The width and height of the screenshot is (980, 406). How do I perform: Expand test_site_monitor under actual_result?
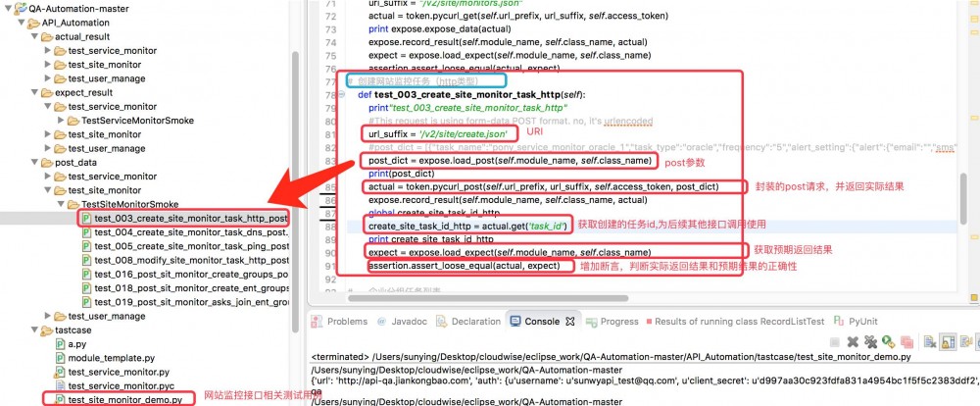[x=48, y=65]
